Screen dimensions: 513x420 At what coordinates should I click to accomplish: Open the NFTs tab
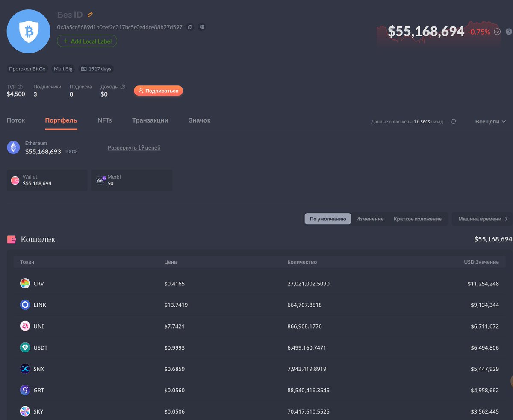pyautogui.click(x=105, y=120)
